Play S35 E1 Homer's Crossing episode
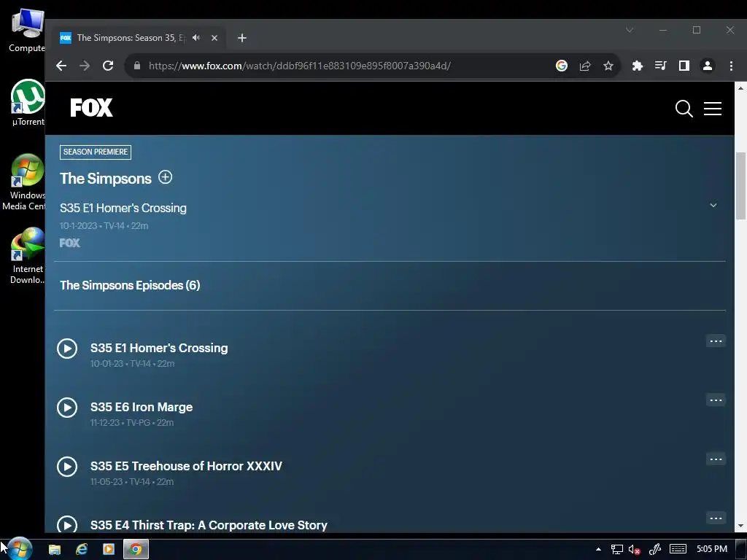This screenshot has width=747, height=560. click(x=67, y=348)
